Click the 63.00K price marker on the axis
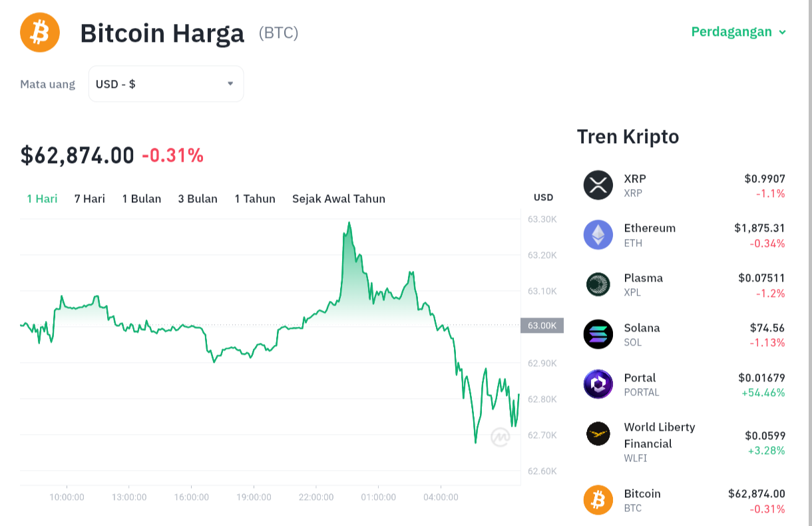The height and width of the screenshot is (526, 812). [542, 326]
